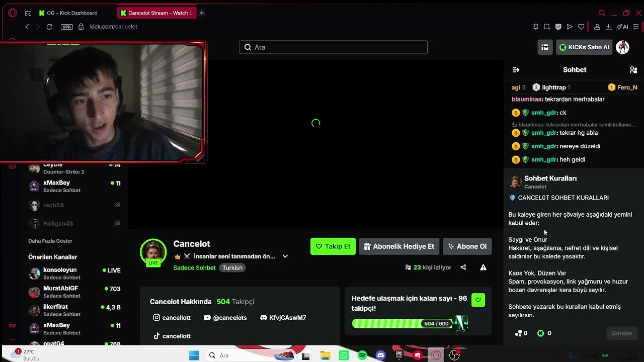This screenshot has height=362, width=644.
Task: Open the Opera Flow send icon
Action: coord(570,27)
